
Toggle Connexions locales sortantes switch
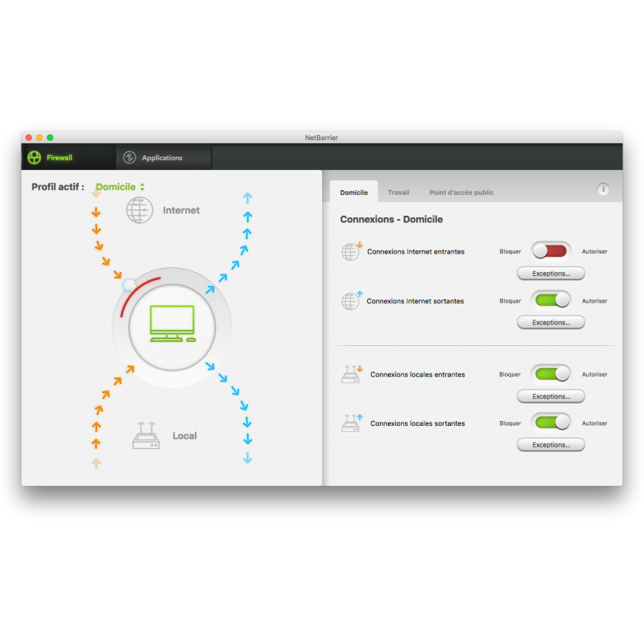551,423
